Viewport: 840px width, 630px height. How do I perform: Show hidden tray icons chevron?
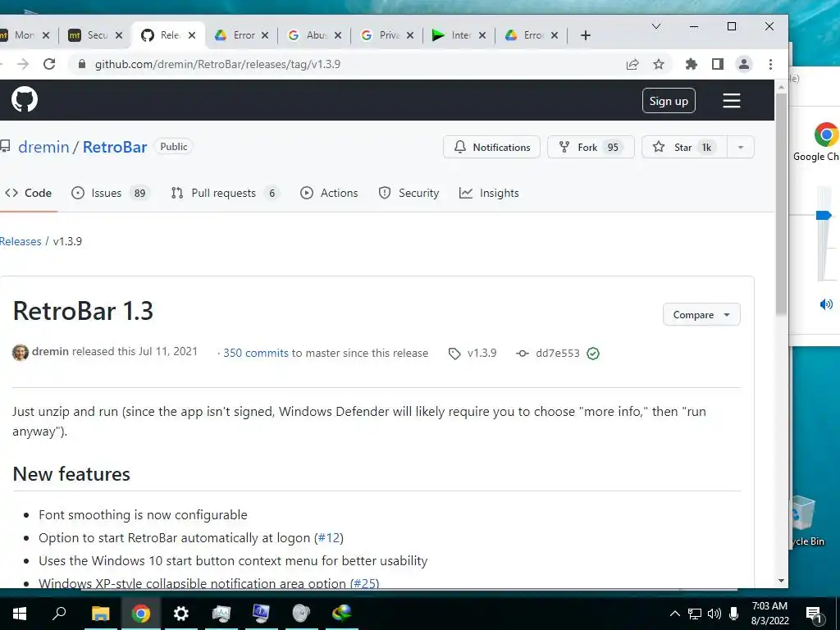pyautogui.click(x=675, y=614)
